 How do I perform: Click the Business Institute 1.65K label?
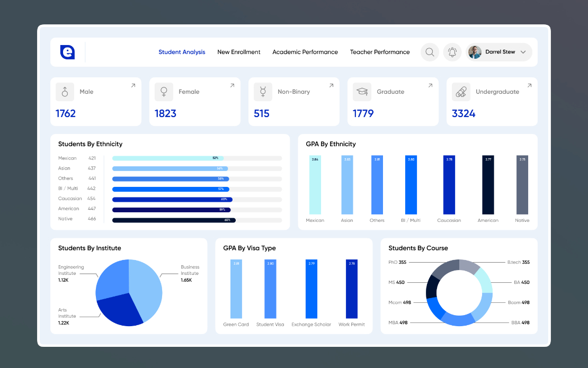(190, 274)
